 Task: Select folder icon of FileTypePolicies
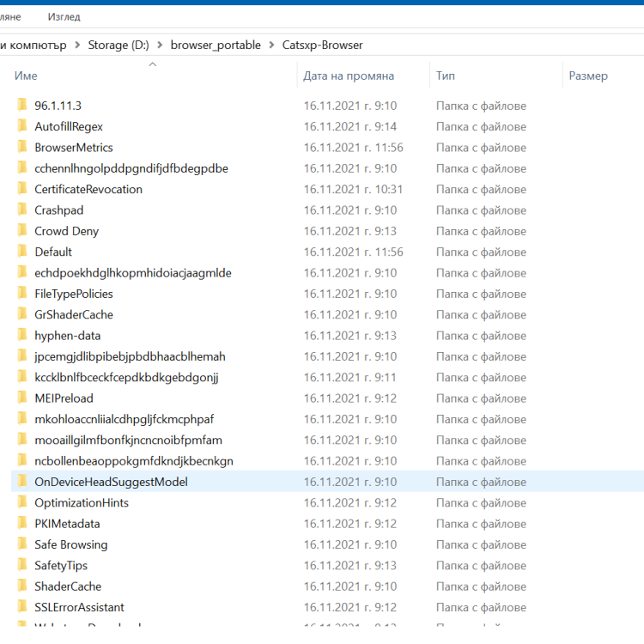click(x=22, y=294)
